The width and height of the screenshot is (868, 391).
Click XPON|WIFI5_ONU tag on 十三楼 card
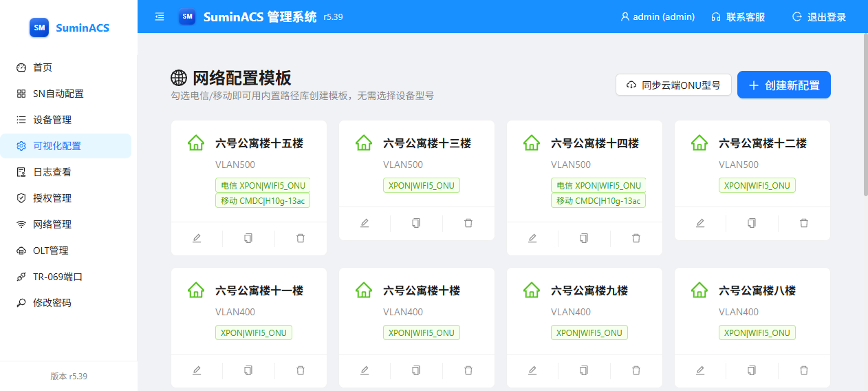(422, 185)
